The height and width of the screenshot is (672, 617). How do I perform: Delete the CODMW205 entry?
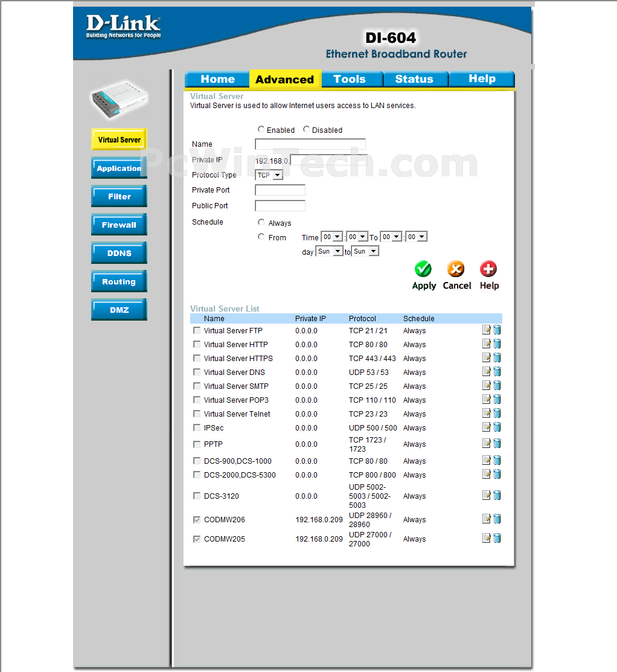coord(497,539)
